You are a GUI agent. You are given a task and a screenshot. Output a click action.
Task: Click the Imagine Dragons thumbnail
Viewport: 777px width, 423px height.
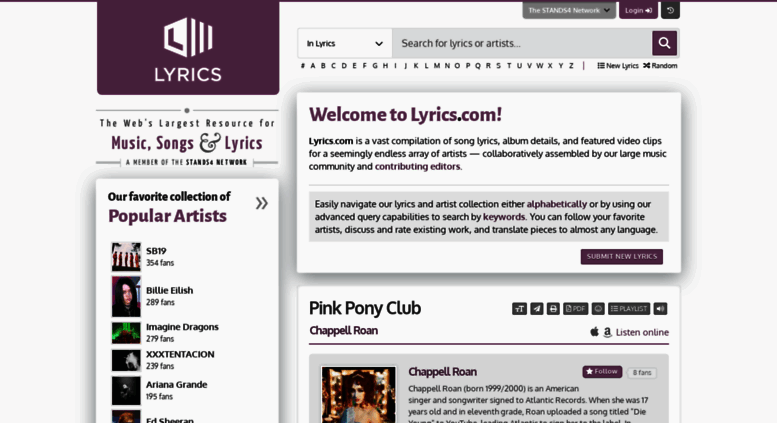[126, 333]
